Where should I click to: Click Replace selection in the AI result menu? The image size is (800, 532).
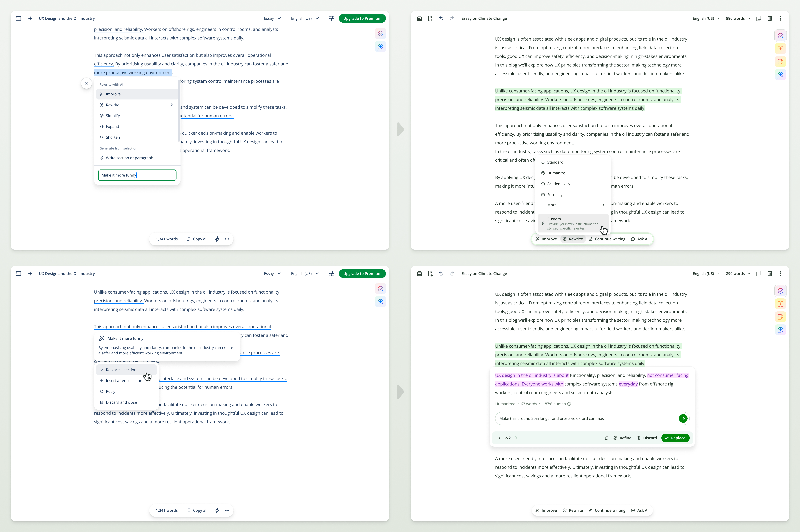[x=126, y=370]
